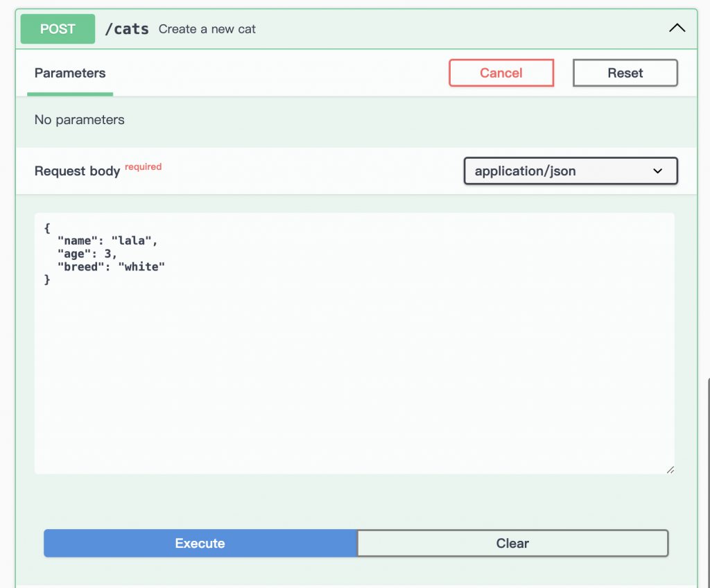The height and width of the screenshot is (588, 710).
Task: Click the /cats endpoint path
Action: click(126, 29)
